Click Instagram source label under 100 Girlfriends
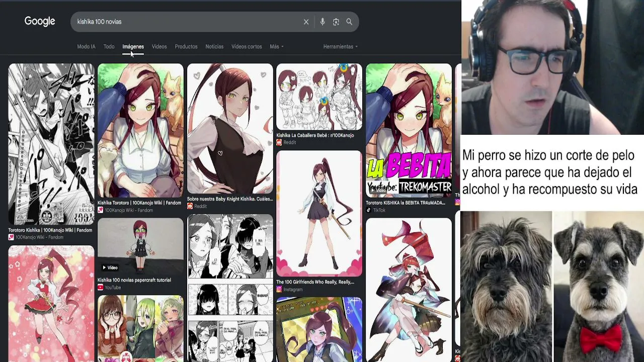This screenshot has height=362, width=644. click(293, 290)
